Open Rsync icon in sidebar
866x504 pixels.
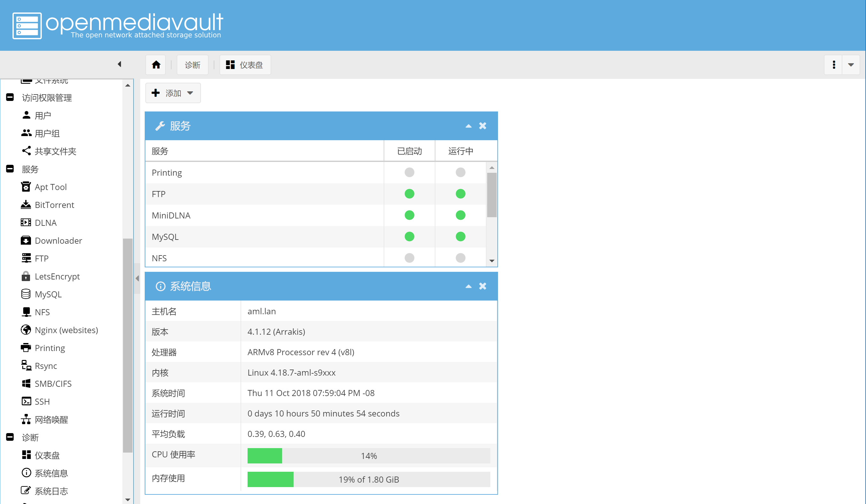coord(26,365)
